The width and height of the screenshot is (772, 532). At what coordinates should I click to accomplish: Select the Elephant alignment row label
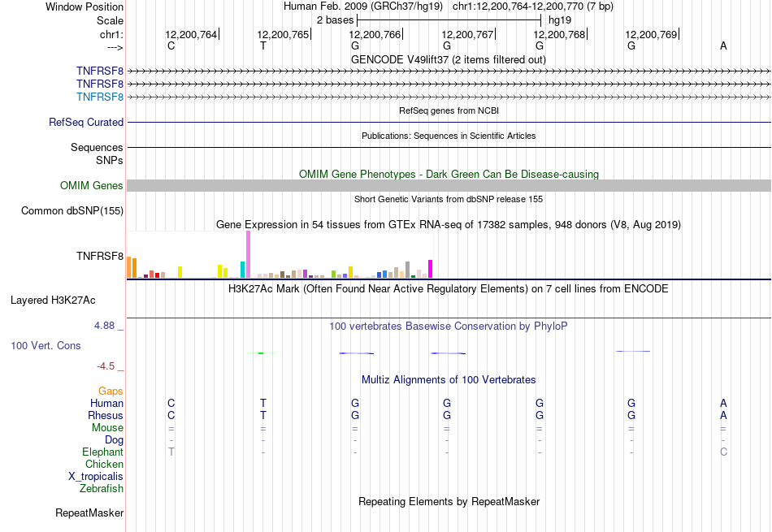click(x=103, y=452)
